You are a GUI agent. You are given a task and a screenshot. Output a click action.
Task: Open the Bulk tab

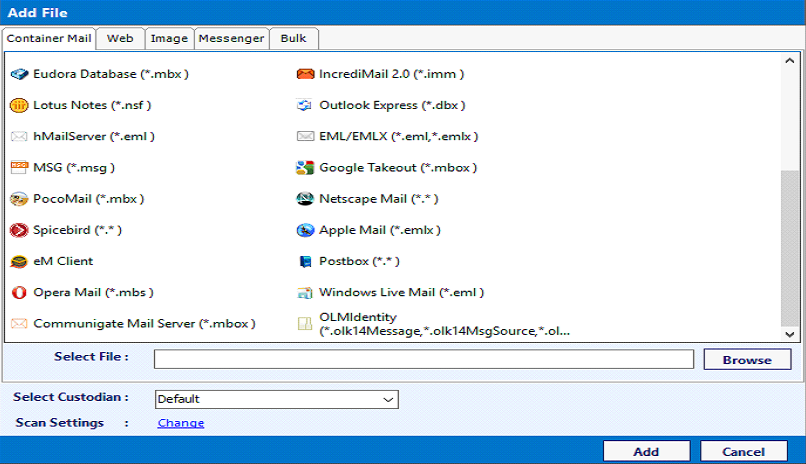tap(294, 39)
